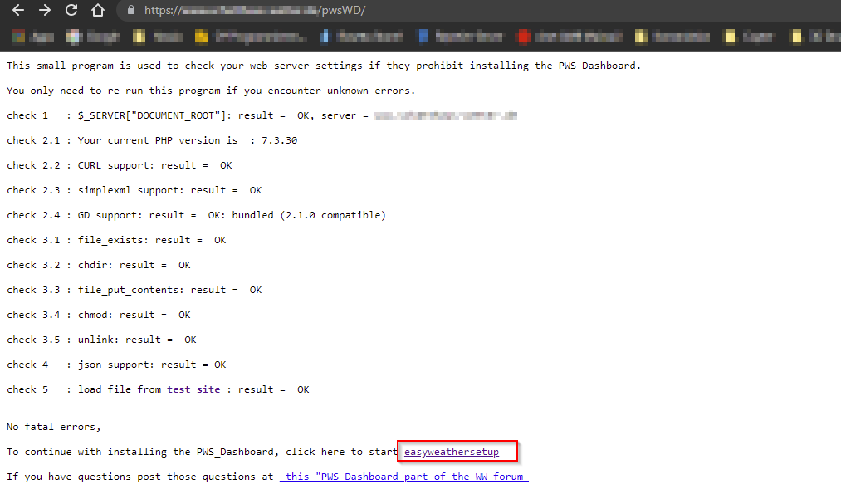The height and width of the screenshot is (504, 841).
Task: Click the 'check 3.2 : chdir' line
Action: [x=99, y=265]
